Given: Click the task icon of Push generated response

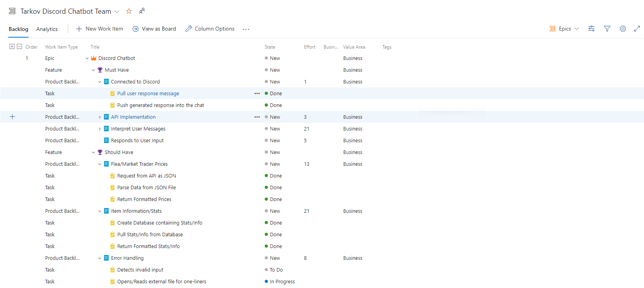Looking at the screenshot, I should coord(113,105).
